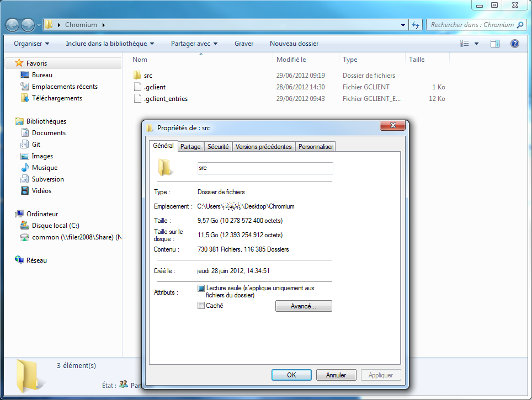
Task: Switch to the Sécurité tab
Action: click(218, 147)
